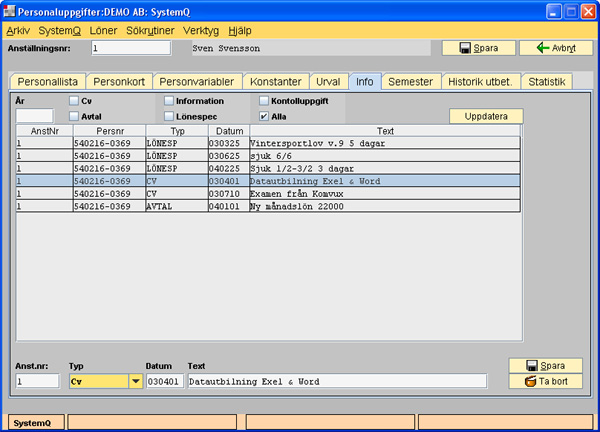Enable the Cv checkbox filter
The height and width of the screenshot is (432, 600).
coord(74,101)
